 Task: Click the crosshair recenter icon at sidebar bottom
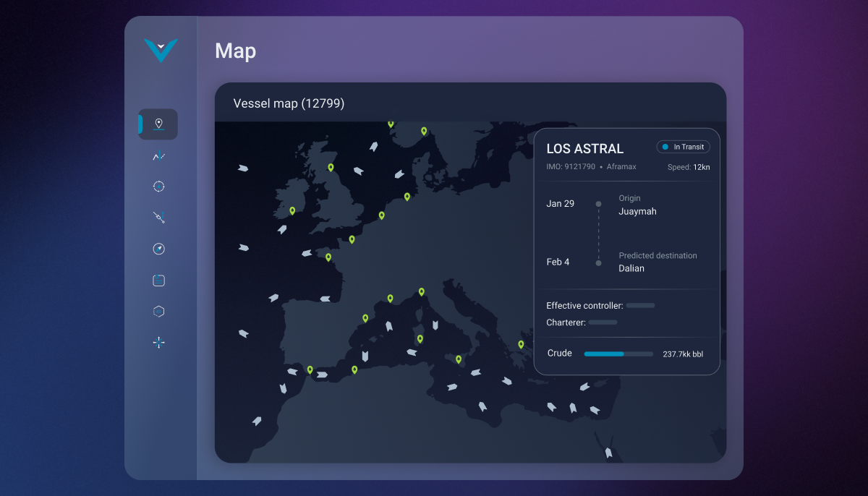158,342
